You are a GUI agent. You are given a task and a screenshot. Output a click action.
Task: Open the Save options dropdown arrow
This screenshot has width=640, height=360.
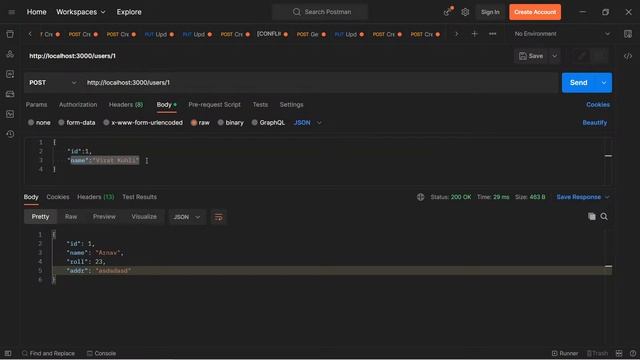pos(555,56)
